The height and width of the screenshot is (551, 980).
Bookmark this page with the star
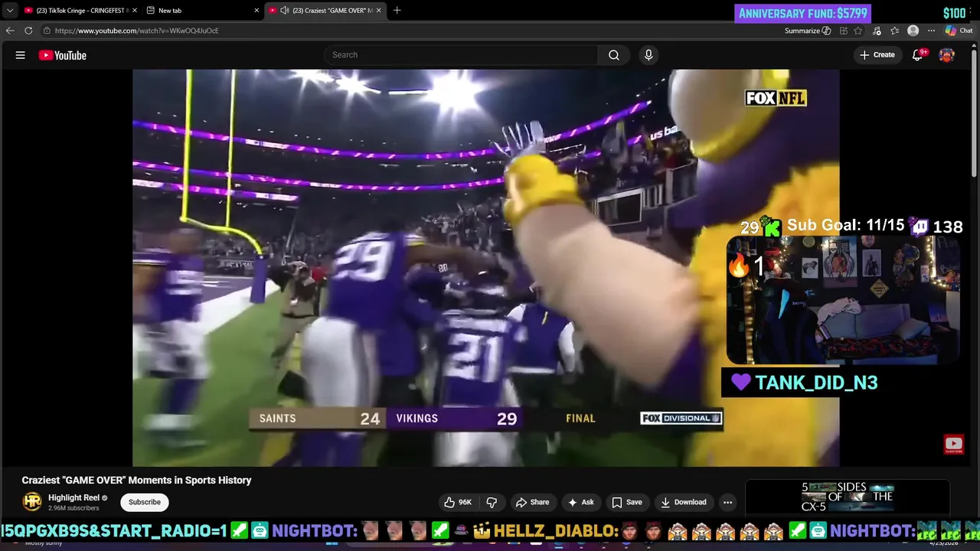[x=858, y=31]
